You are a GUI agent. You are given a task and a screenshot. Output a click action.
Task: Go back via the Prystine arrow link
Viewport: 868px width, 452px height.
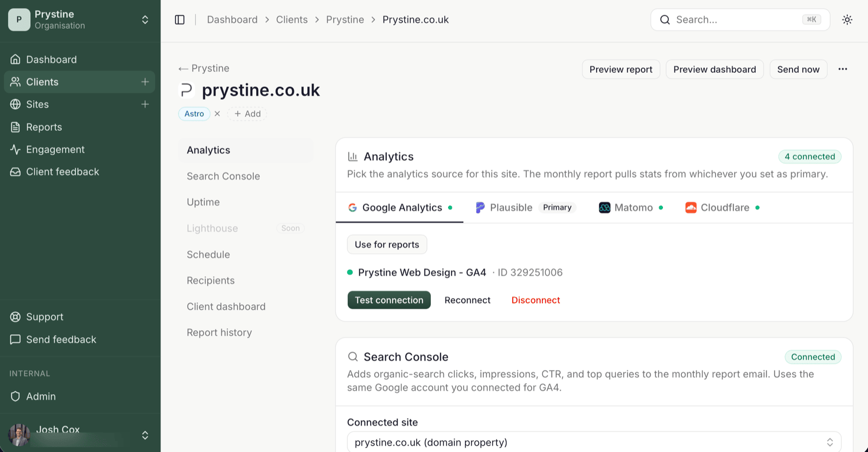(x=204, y=68)
